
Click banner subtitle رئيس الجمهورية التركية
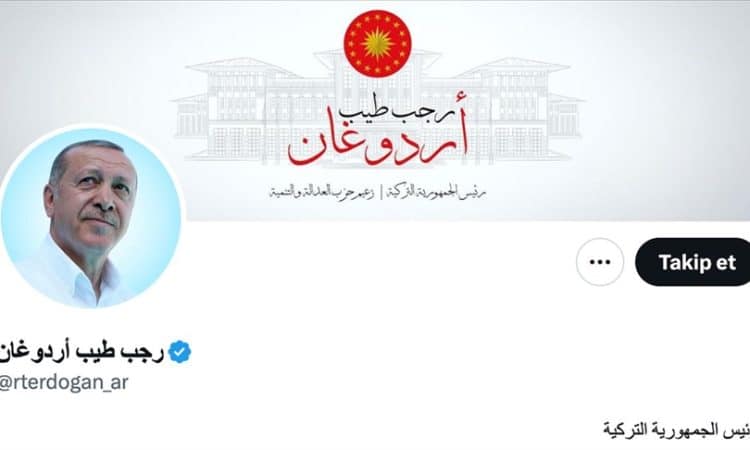tap(437, 193)
